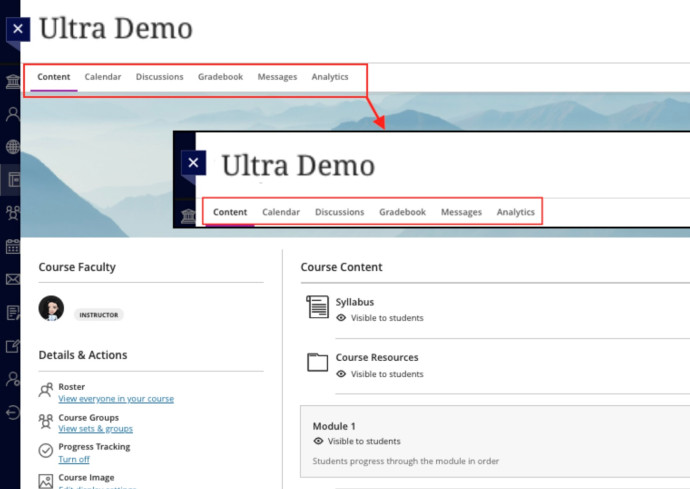Open the Admin user icon in the sidebar
The image size is (690, 489).
pyautogui.click(x=13, y=379)
